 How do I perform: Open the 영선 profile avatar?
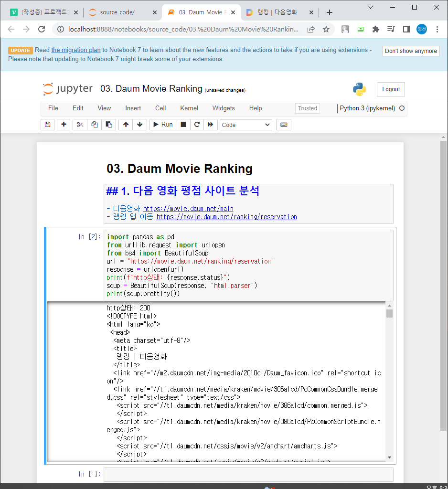click(421, 29)
